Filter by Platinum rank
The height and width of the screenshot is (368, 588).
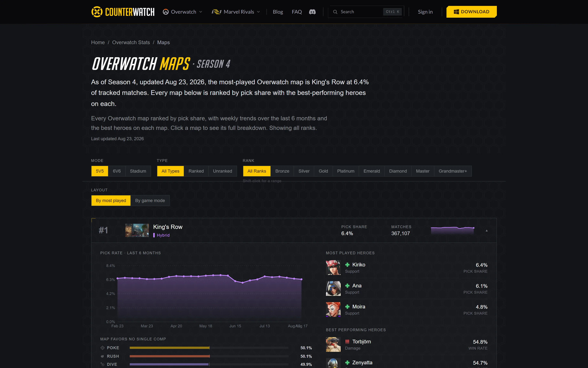click(x=345, y=171)
